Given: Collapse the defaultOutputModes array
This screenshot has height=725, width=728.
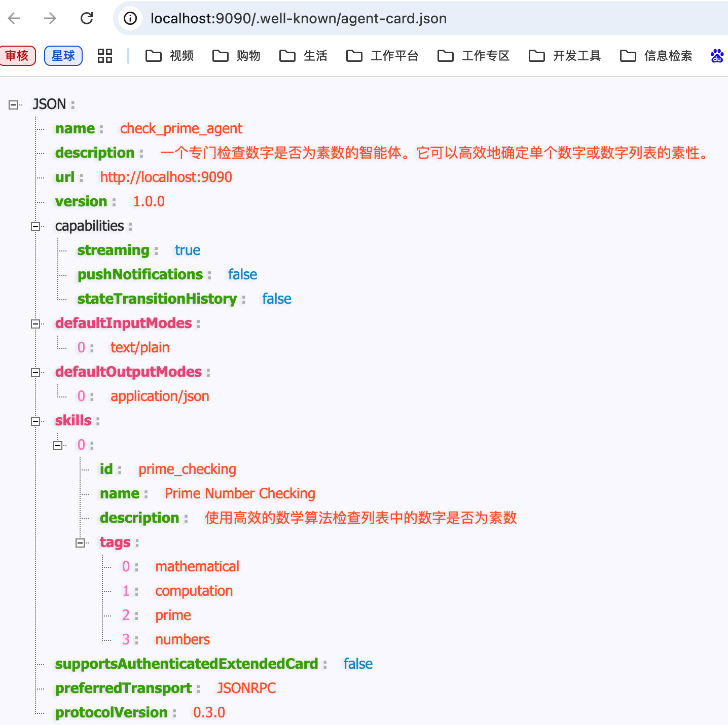Looking at the screenshot, I should (x=35, y=373).
